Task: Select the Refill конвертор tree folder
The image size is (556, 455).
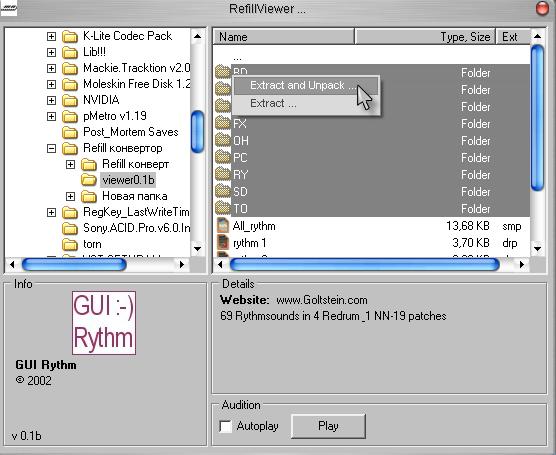Action: [123, 148]
